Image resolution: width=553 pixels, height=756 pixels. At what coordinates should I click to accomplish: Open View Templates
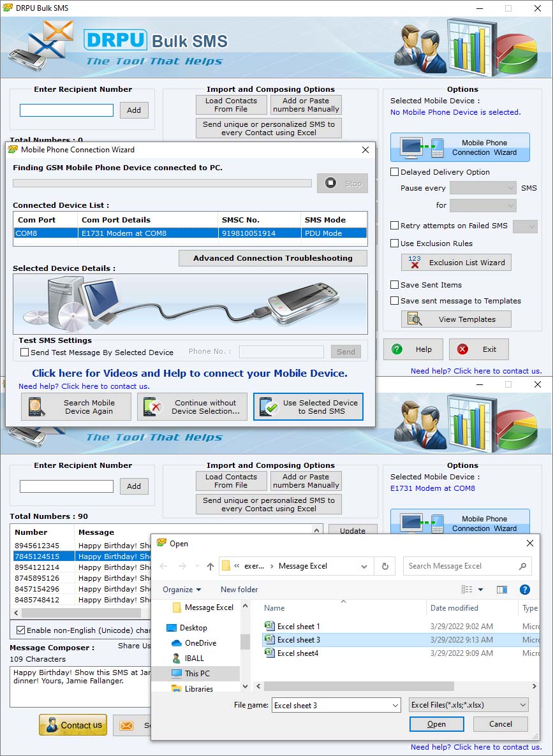[455, 319]
